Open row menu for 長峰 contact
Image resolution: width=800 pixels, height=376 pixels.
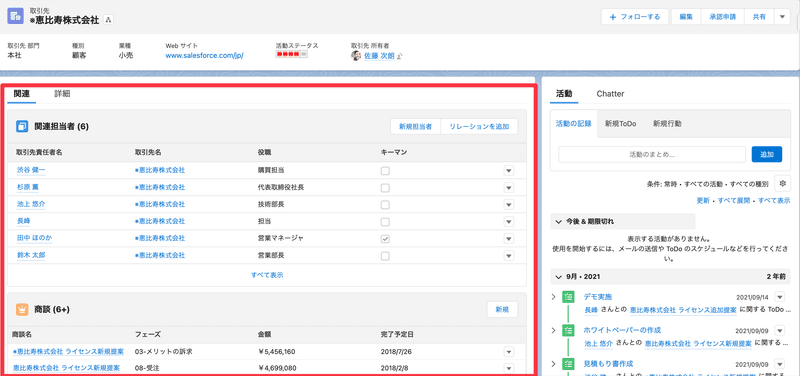click(509, 222)
